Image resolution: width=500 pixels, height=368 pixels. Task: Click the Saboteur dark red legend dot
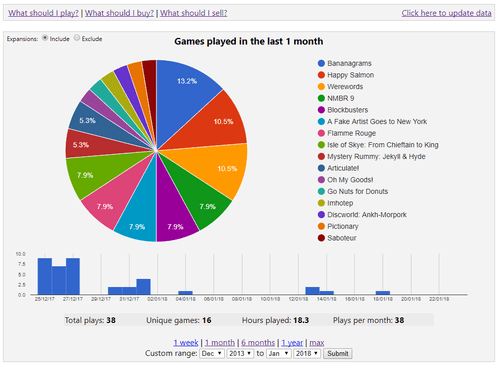[321, 238]
